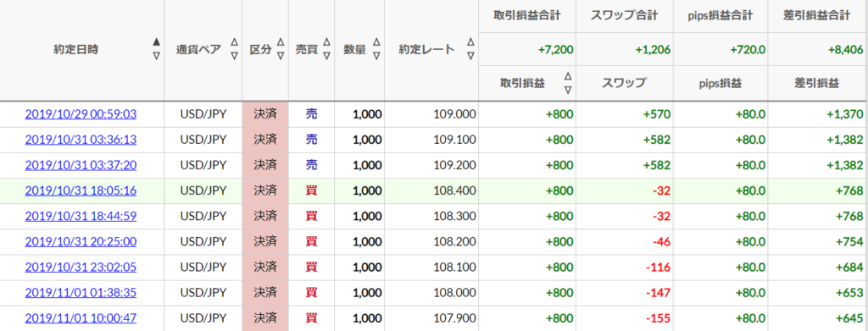Click 決済 in the 107.900 row
The image size is (868, 331).
265,317
